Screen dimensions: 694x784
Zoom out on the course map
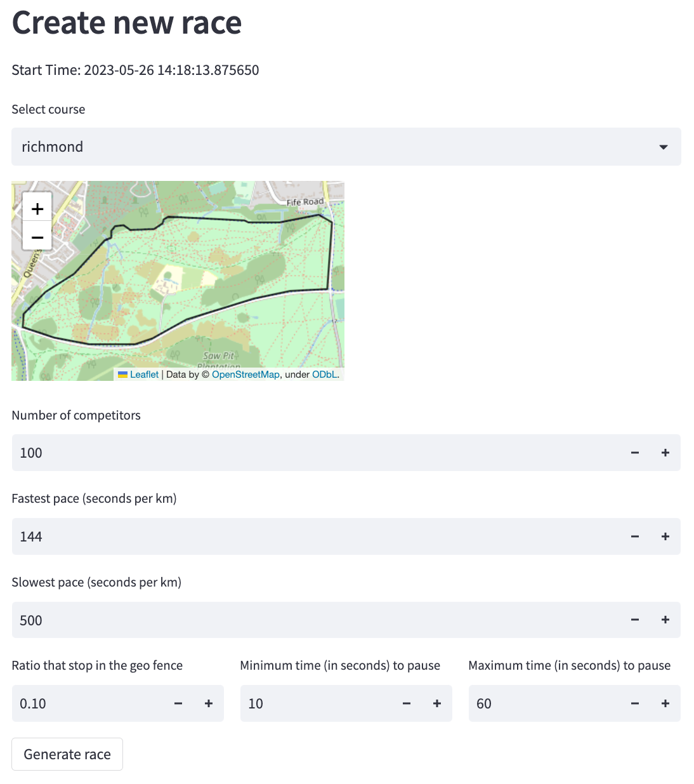point(37,237)
